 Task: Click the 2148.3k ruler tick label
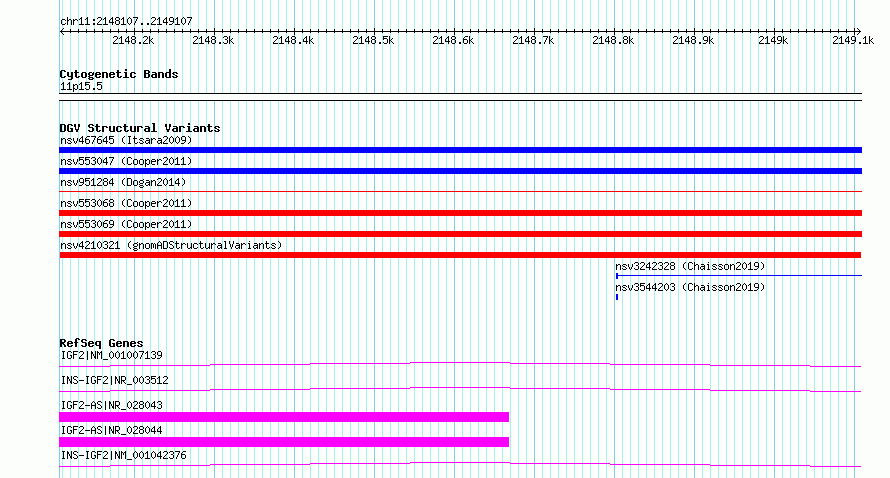click(x=213, y=40)
